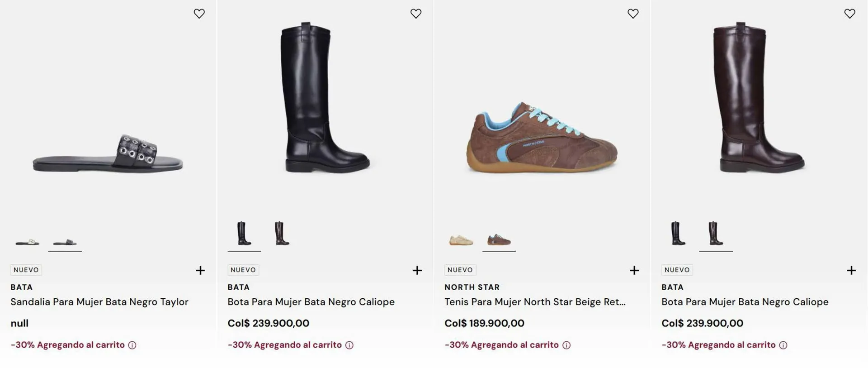Open discount info on North Star sneaker
Screen dimensions: 868x368
tap(566, 345)
